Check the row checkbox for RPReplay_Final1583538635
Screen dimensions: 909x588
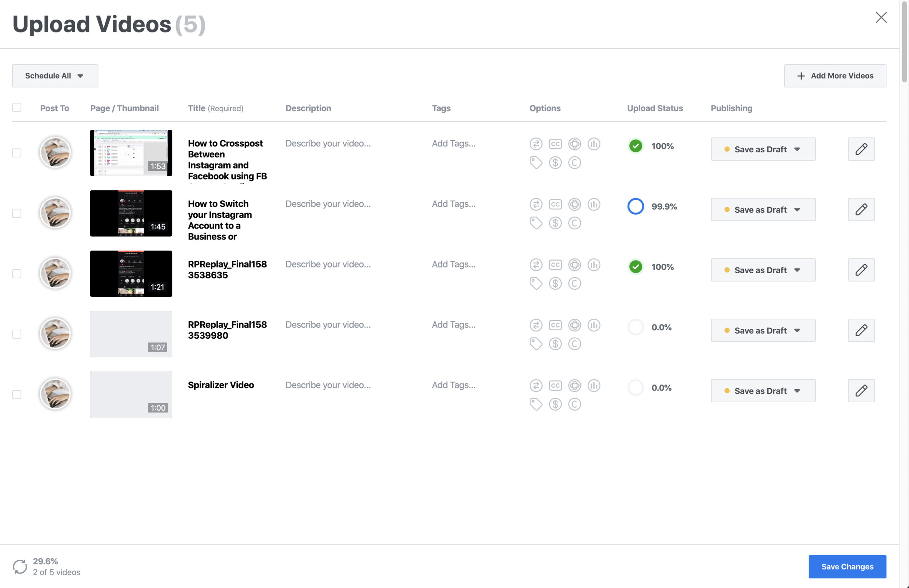tap(17, 274)
